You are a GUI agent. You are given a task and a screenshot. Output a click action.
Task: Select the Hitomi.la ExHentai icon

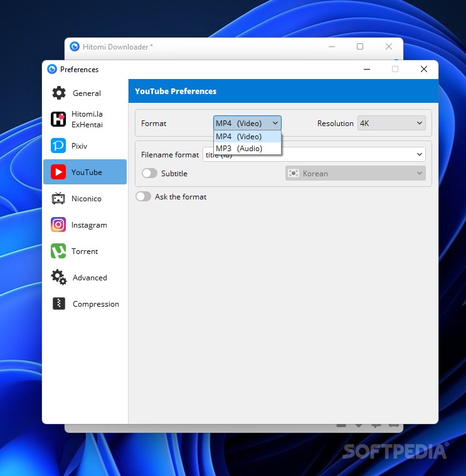coord(58,119)
